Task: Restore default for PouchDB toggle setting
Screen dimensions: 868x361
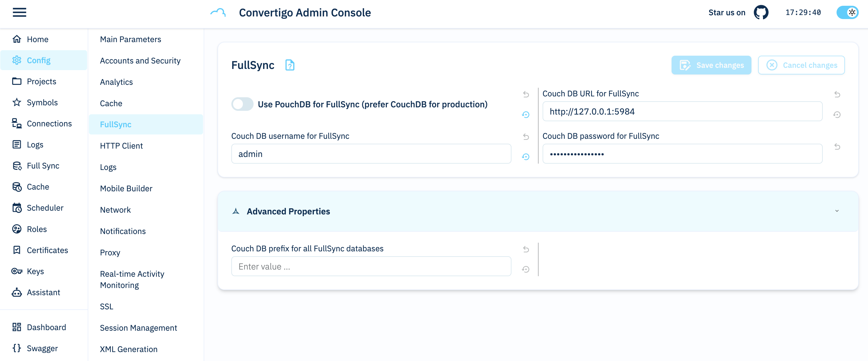Action: (525, 115)
